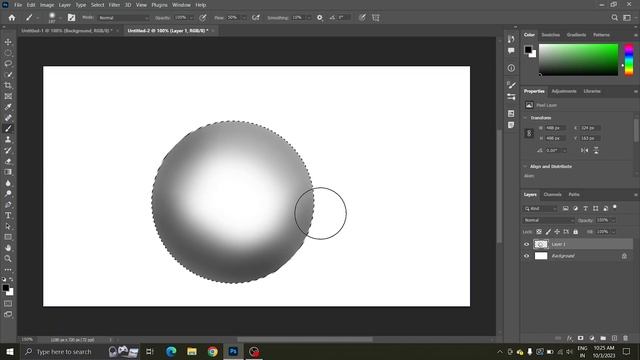
Task: Click the hue slider in Color panel
Action: point(629,60)
